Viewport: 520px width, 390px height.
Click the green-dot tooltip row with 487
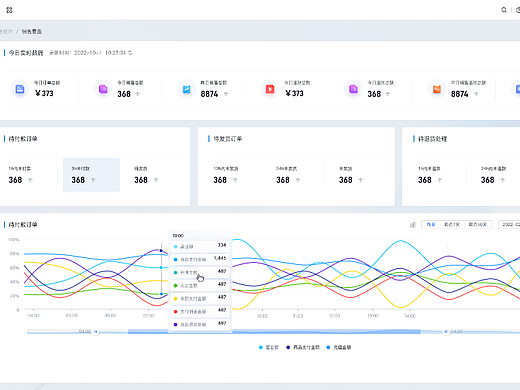click(200, 285)
